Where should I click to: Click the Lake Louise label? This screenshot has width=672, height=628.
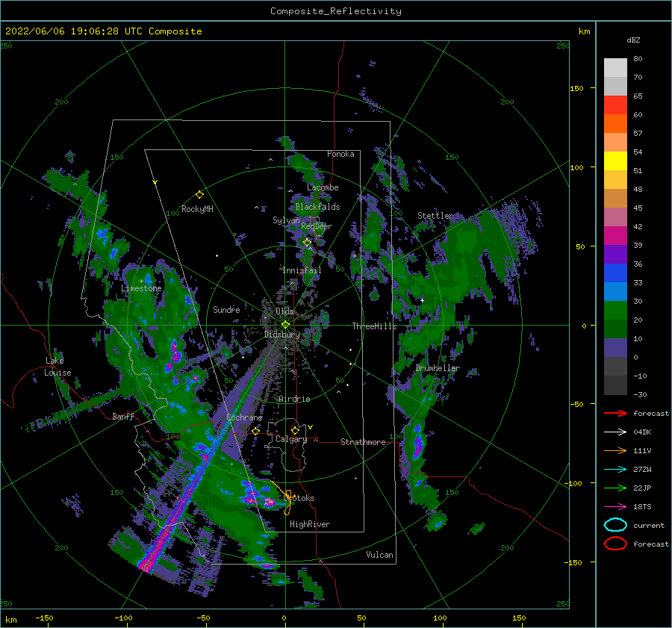(x=58, y=367)
